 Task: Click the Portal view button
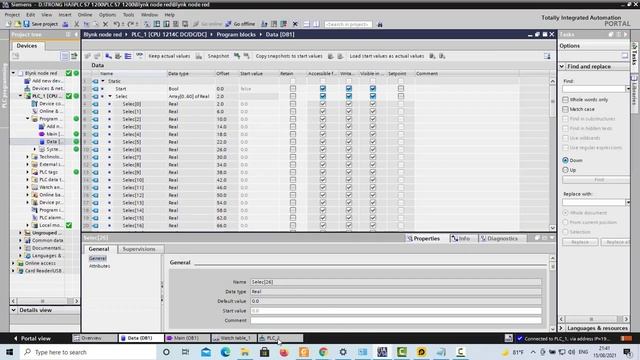pyautogui.click(x=33, y=338)
